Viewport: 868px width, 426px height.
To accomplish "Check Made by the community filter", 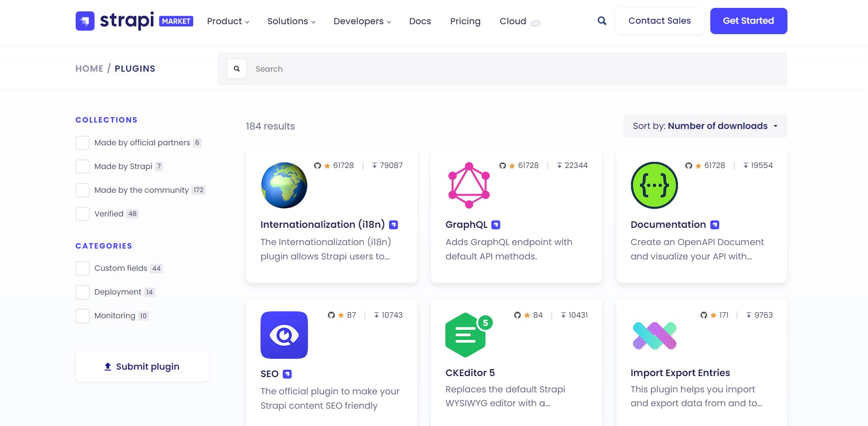I will coord(83,190).
